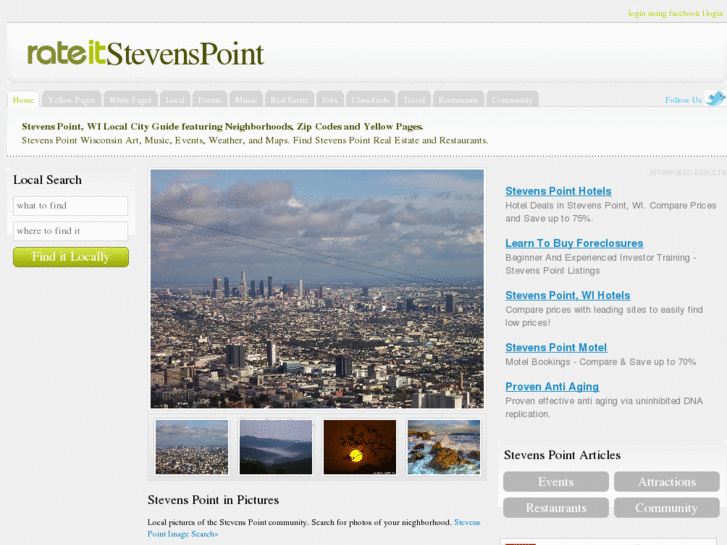Viewport: 727px width, 545px height.
Task: Open the Stevens Point Hotels ad link
Action: (x=558, y=191)
